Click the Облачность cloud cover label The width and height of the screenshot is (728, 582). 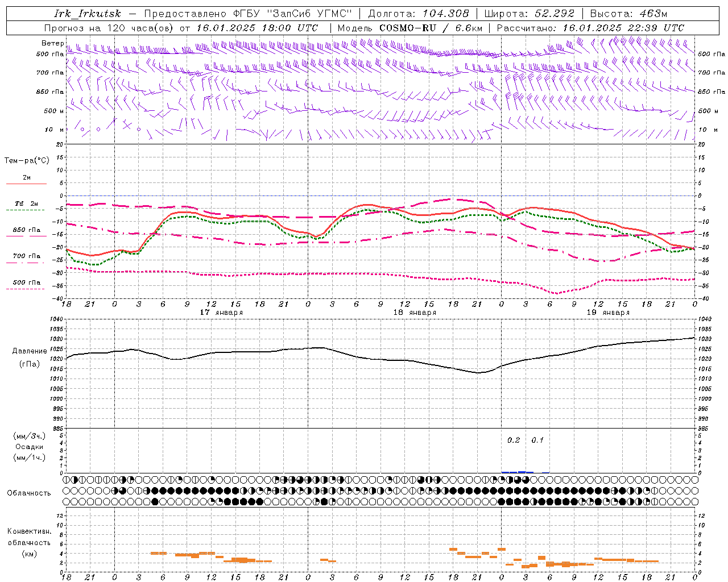tap(29, 493)
